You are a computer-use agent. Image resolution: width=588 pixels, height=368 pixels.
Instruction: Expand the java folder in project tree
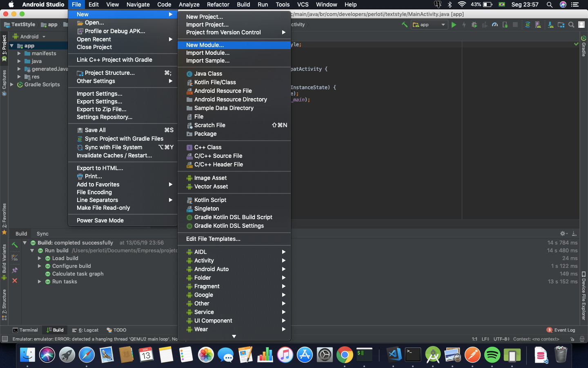tap(19, 61)
